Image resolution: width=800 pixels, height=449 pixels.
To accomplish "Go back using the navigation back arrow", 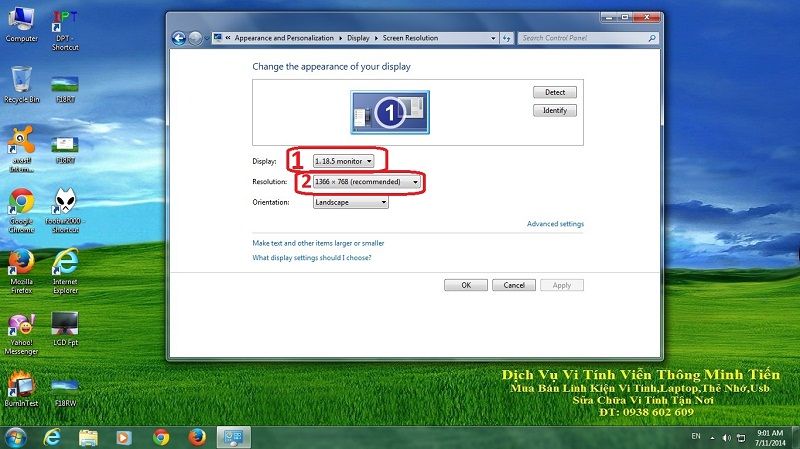I will 179,38.
